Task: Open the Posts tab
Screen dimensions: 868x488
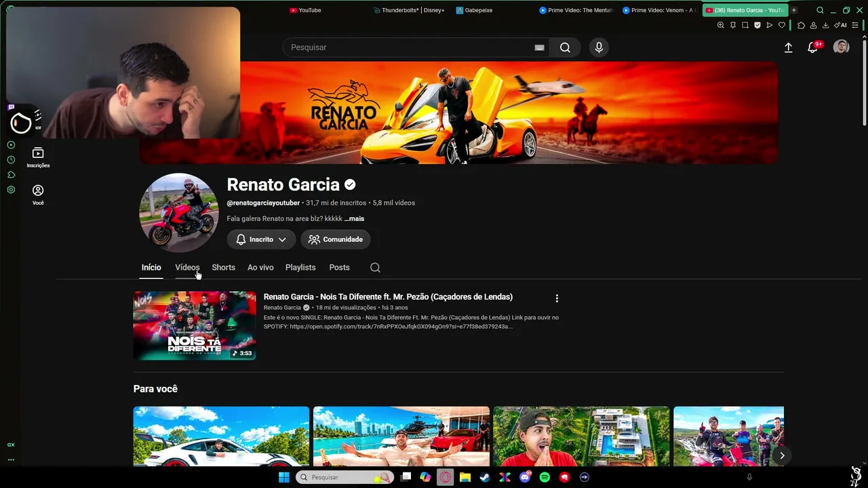Action: (339, 268)
